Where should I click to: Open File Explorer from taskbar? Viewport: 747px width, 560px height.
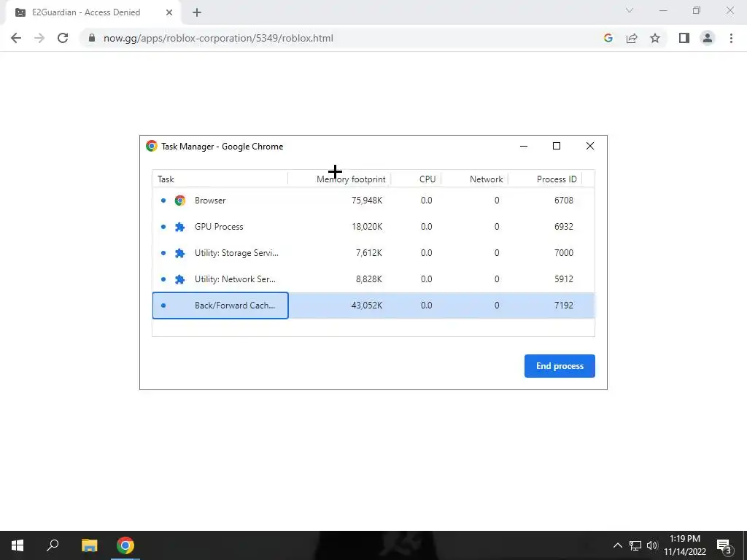point(89,545)
